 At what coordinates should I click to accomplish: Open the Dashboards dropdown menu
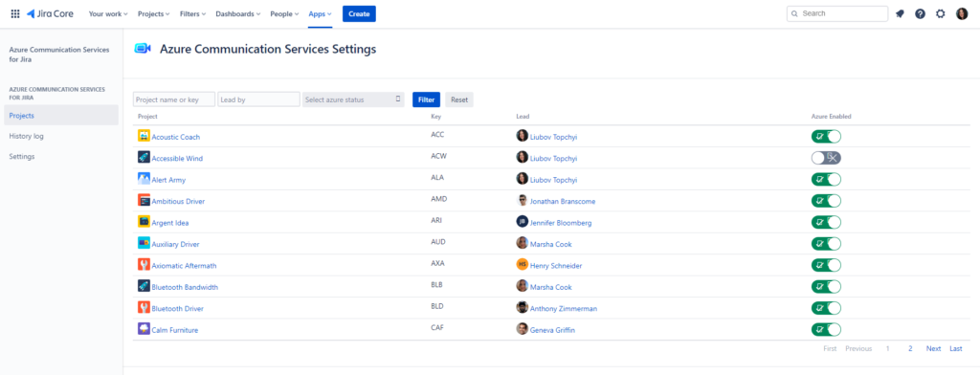(x=238, y=13)
